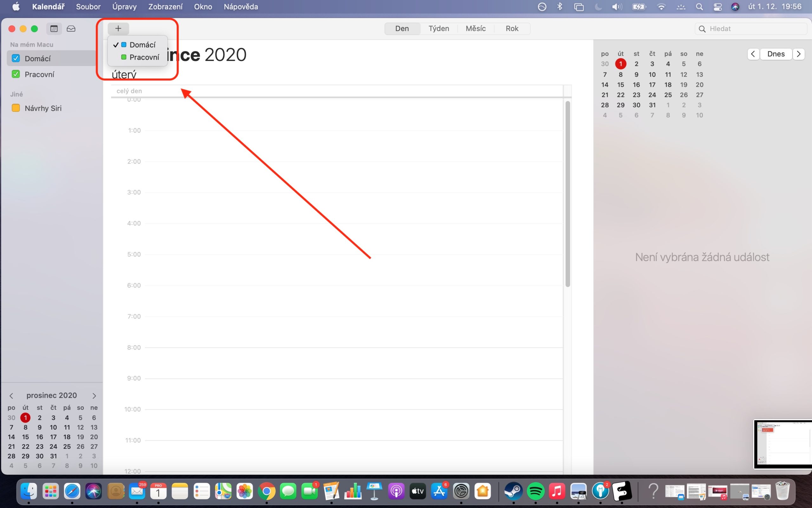
Task: Open the Apple menu
Action: coord(16,7)
